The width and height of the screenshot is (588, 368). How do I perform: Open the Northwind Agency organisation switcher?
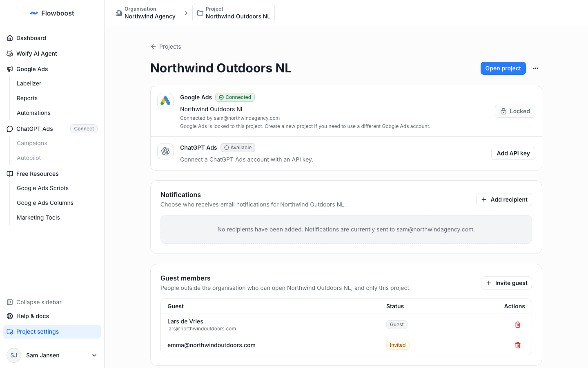click(x=145, y=13)
